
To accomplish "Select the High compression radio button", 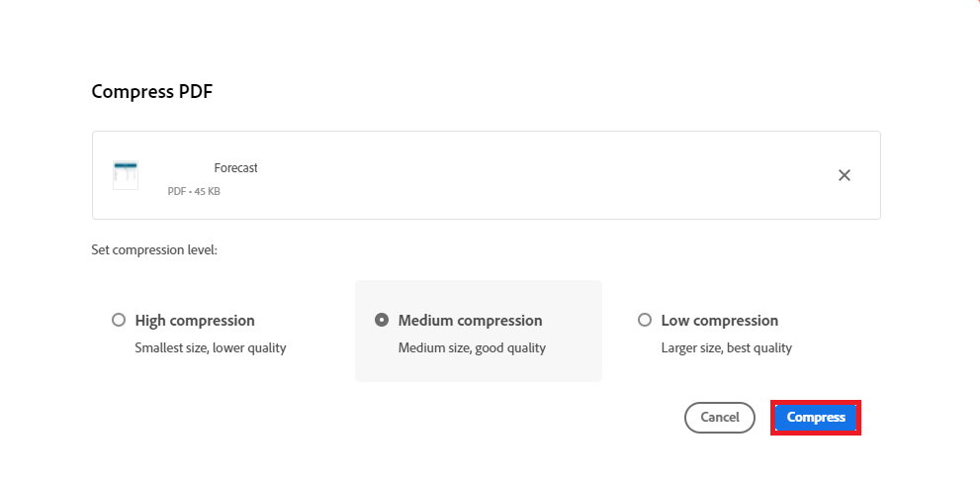I will pos(119,321).
